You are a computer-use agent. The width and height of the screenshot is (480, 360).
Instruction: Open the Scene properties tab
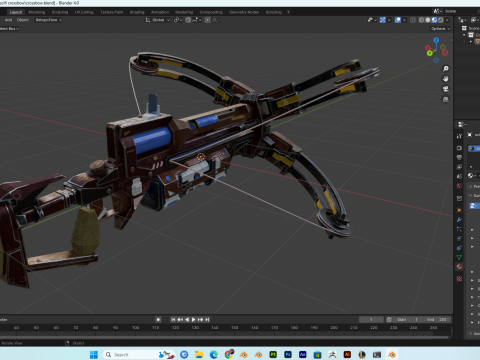[459, 176]
